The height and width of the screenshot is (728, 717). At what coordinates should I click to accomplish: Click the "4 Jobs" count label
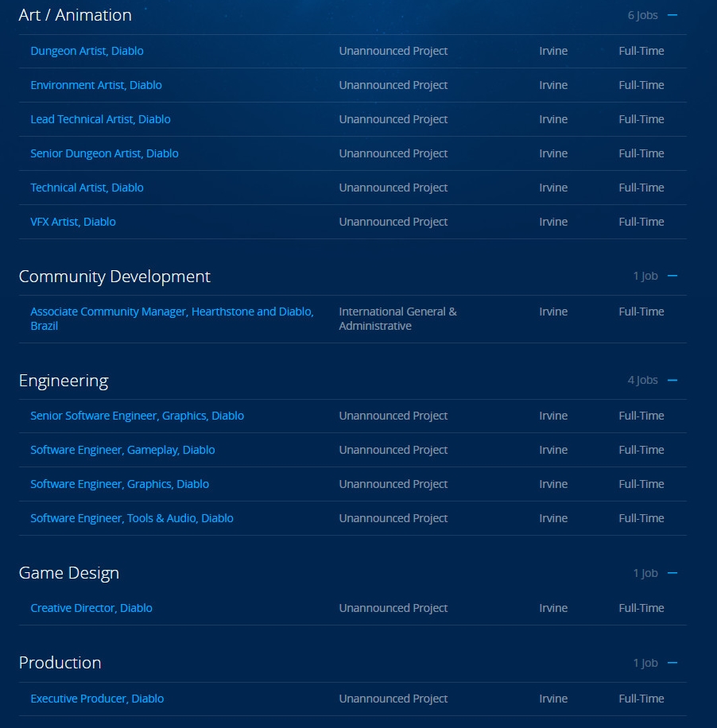643,380
